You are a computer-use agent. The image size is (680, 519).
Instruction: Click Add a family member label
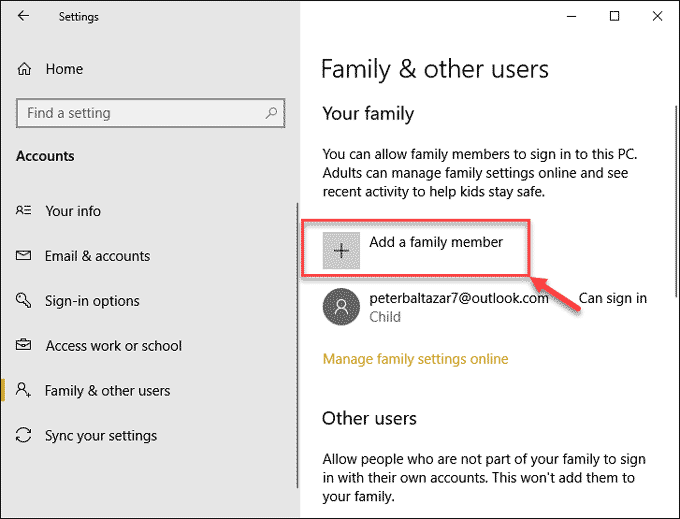pyautogui.click(x=436, y=242)
